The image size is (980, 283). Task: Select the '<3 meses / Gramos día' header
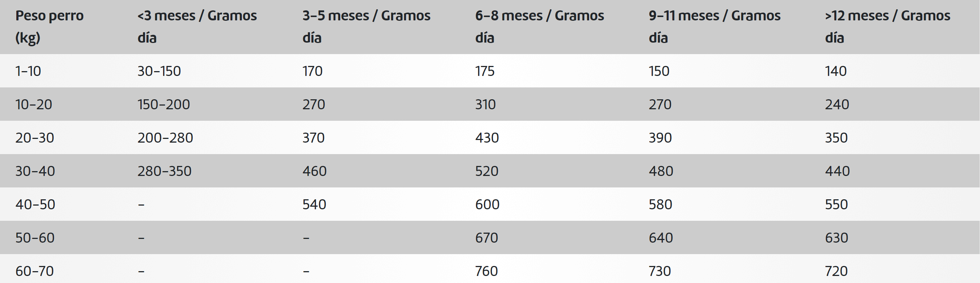pos(197,27)
